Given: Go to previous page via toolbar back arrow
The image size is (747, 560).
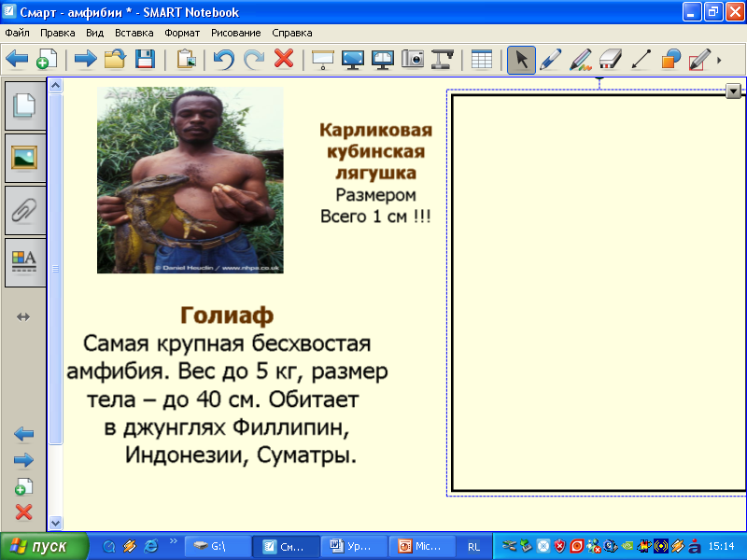Looking at the screenshot, I should click(17, 60).
